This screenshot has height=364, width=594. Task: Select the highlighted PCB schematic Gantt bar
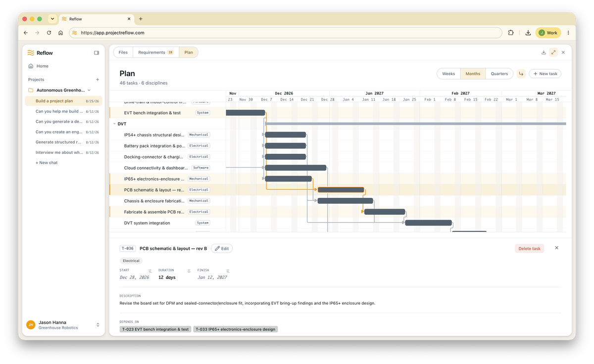[x=341, y=189]
